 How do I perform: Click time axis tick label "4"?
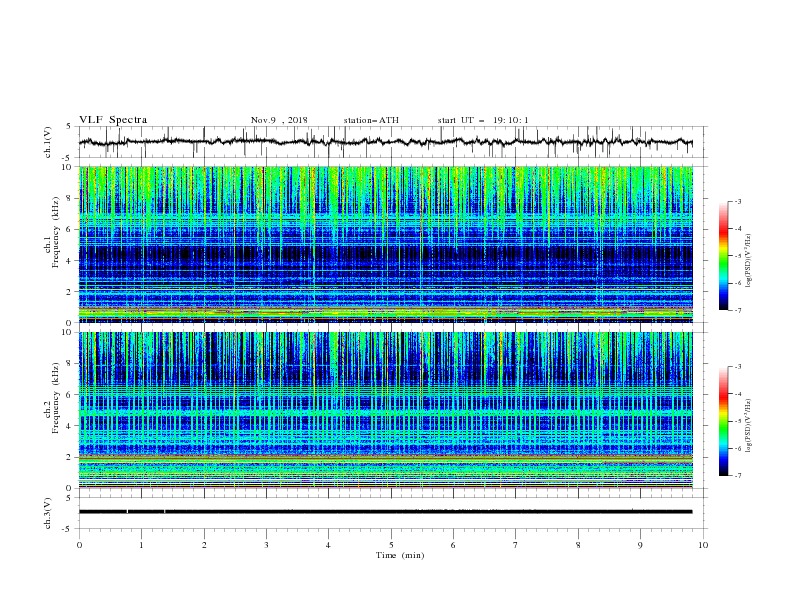328,545
